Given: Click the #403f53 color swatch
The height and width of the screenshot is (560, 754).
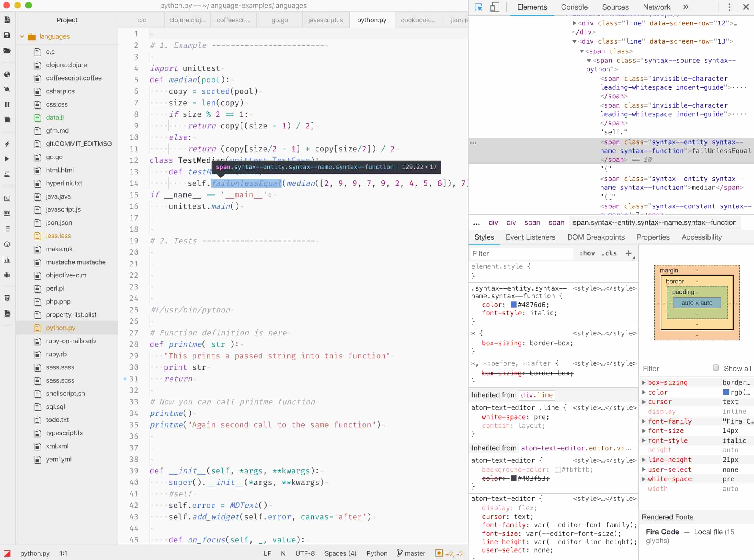Looking at the screenshot, I should [x=513, y=478].
